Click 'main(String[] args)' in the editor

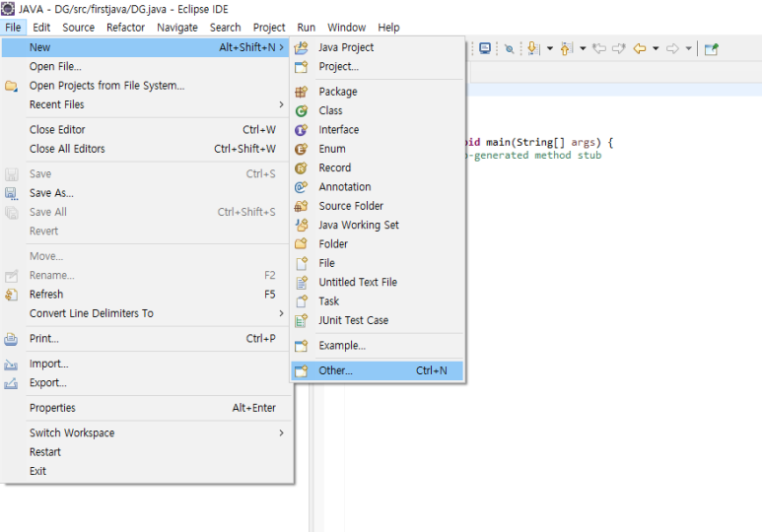543,142
